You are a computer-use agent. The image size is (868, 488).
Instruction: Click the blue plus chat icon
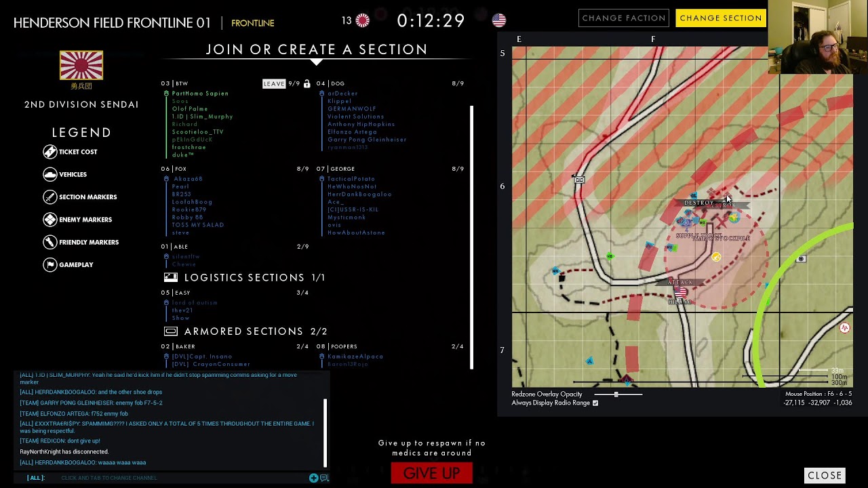pyautogui.click(x=313, y=478)
